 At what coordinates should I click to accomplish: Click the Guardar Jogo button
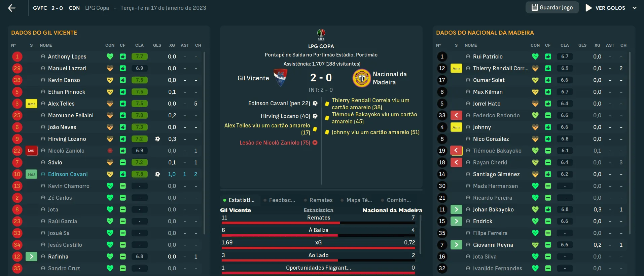point(552,7)
